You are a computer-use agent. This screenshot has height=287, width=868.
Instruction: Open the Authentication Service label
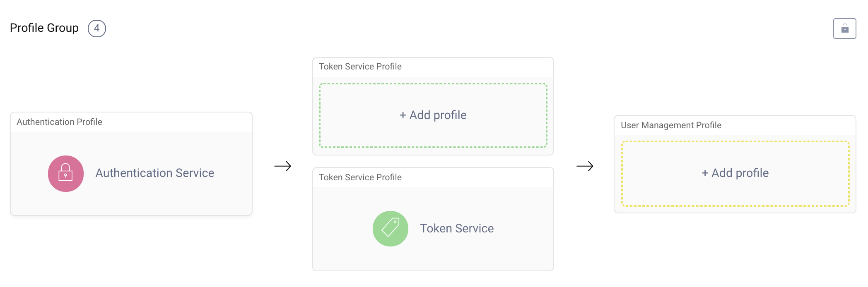(x=155, y=173)
